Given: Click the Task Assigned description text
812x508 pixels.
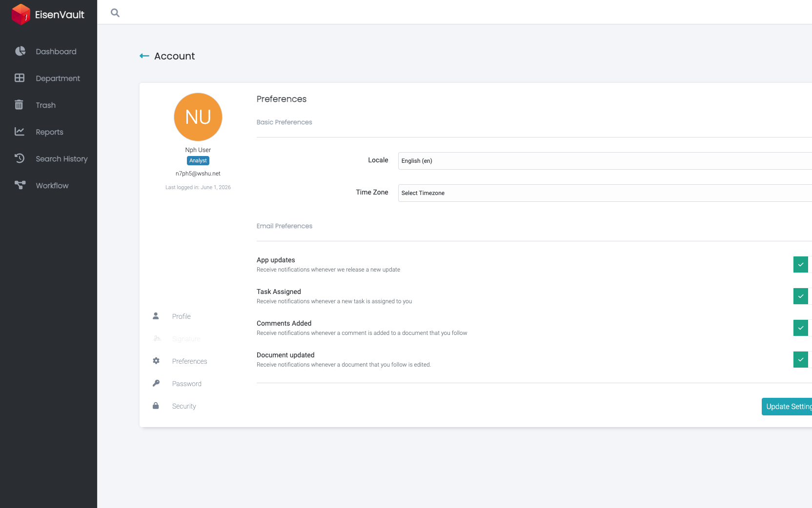Looking at the screenshot, I should pyautogui.click(x=334, y=301).
